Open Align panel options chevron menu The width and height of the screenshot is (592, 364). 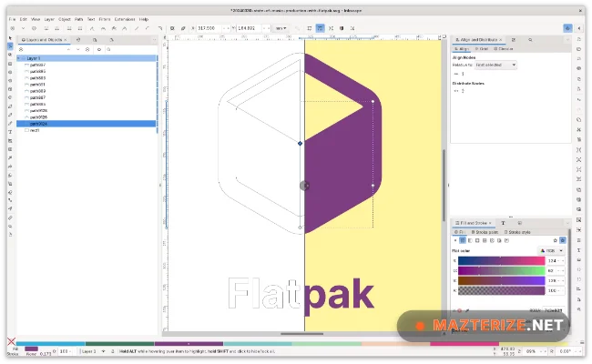tap(567, 40)
